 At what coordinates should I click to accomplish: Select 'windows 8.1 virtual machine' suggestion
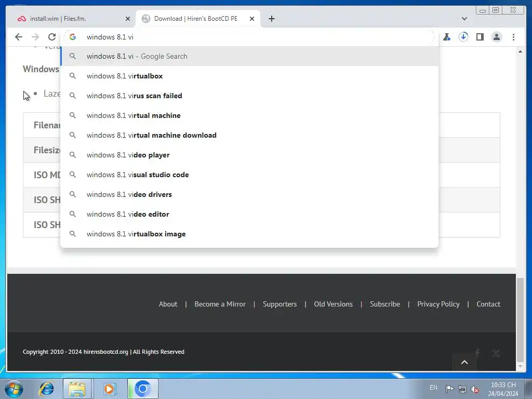tap(249, 115)
